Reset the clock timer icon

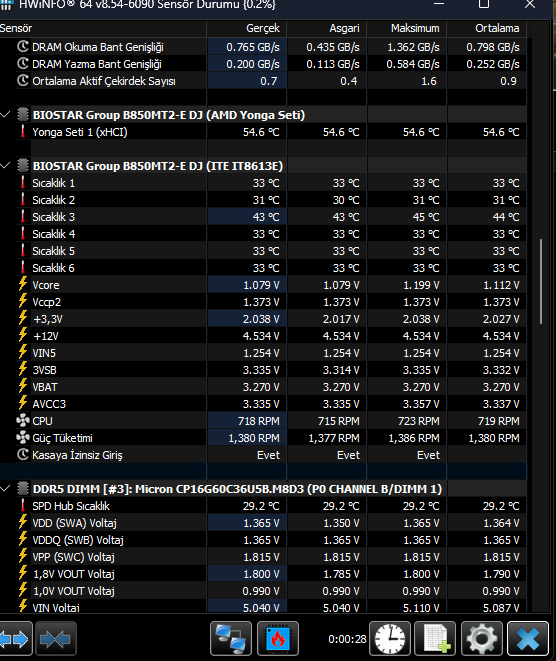[390, 639]
